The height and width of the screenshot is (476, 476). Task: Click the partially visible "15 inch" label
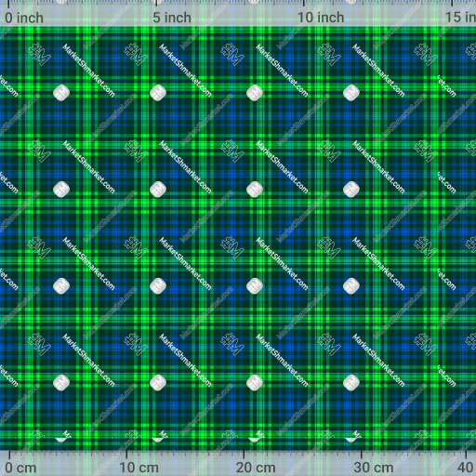(x=460, y=18)
